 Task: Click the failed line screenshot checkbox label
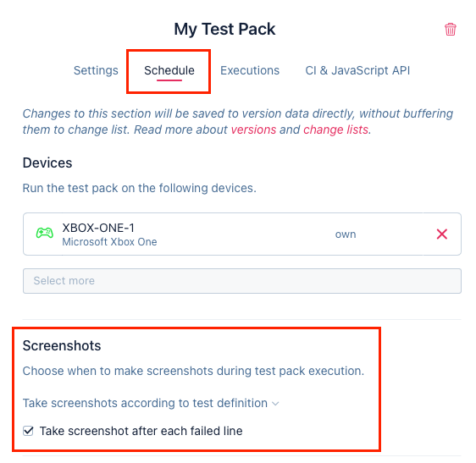coord(141,431)
